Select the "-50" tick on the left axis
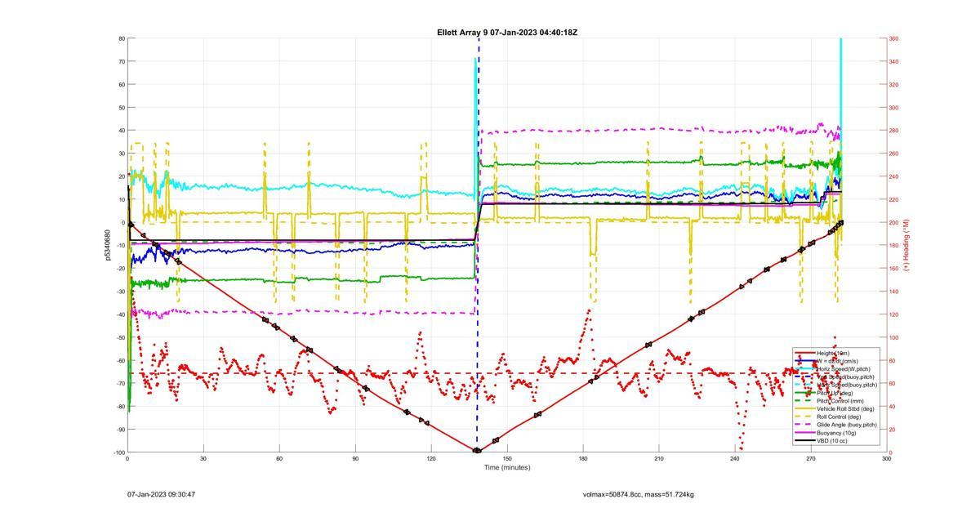Viewport: 980px width, 508px height. [x=119, y=337]
